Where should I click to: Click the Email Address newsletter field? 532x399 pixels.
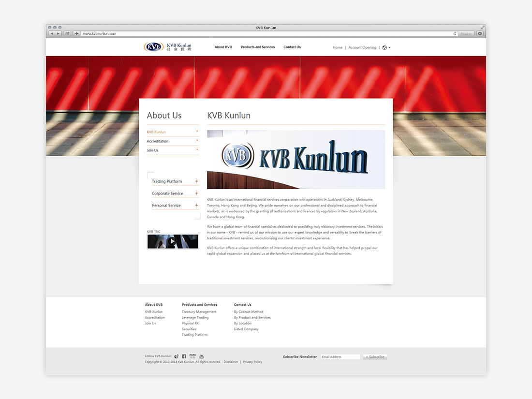(x=340, y=357)
